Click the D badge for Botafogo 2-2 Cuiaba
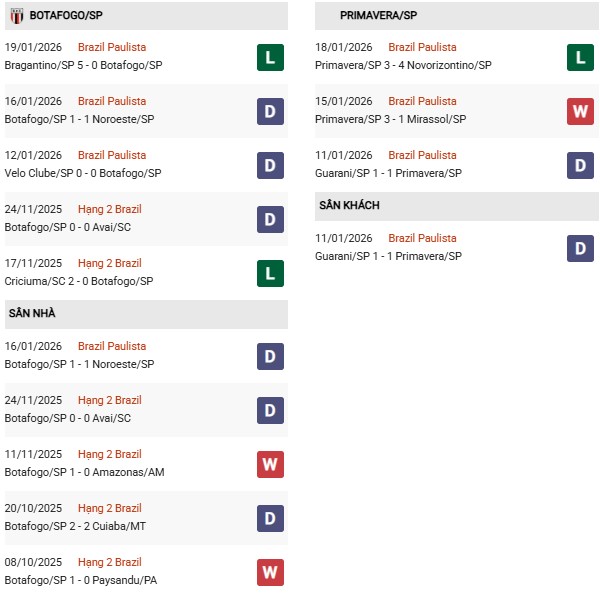 pyautogui.click(x=270, y=518)
